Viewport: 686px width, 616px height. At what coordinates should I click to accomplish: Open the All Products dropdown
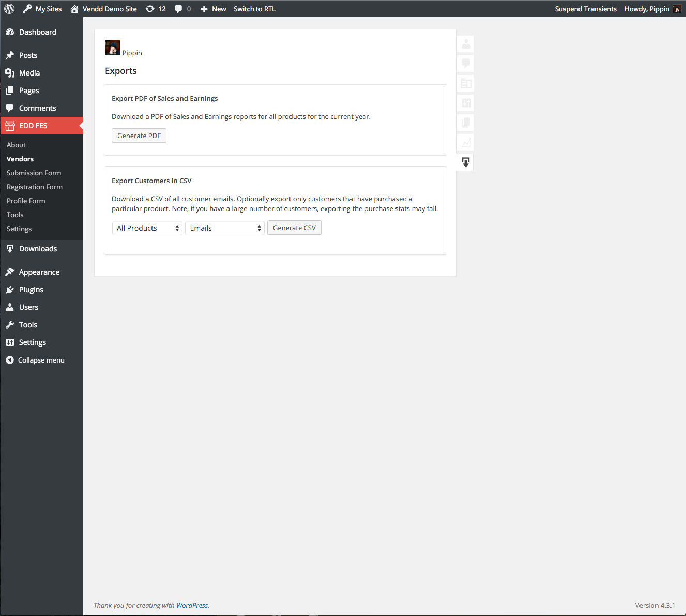pyautogui.click(x=147, y=228)
